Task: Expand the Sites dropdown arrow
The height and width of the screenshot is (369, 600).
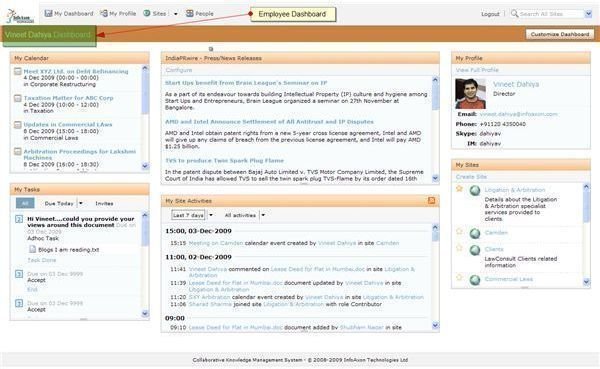Action: (176, 14)
